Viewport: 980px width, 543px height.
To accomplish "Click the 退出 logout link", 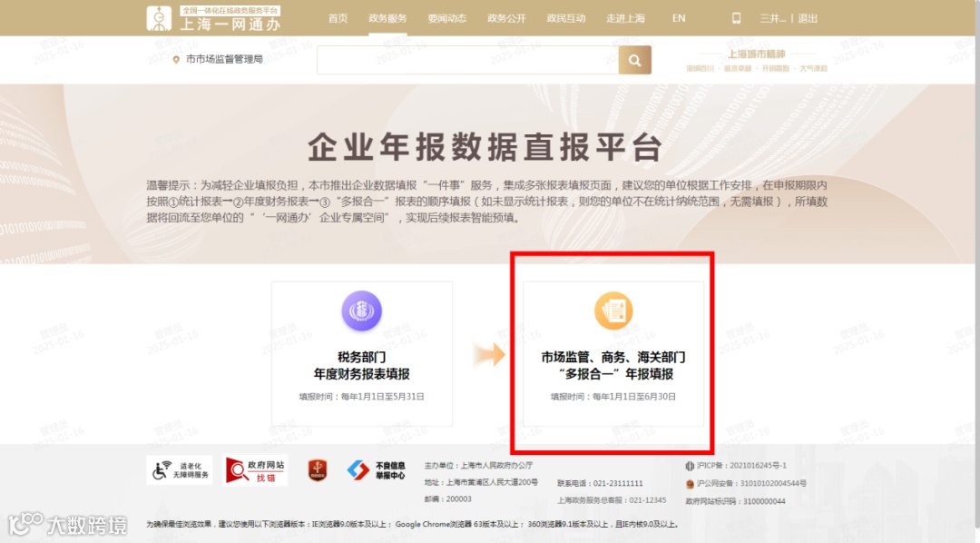I will pyautogui.click(x=808, y=18).
